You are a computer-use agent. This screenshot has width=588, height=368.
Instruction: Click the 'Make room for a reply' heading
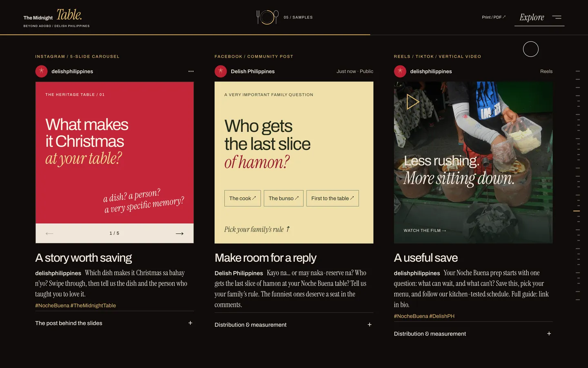[x=265, y=258]
